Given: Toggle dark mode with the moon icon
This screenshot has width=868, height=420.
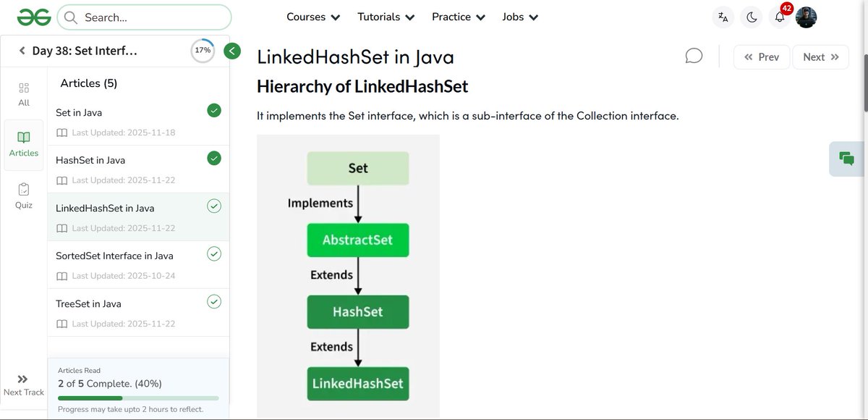Looking at the screenshot, I should [x=752, y=16].
